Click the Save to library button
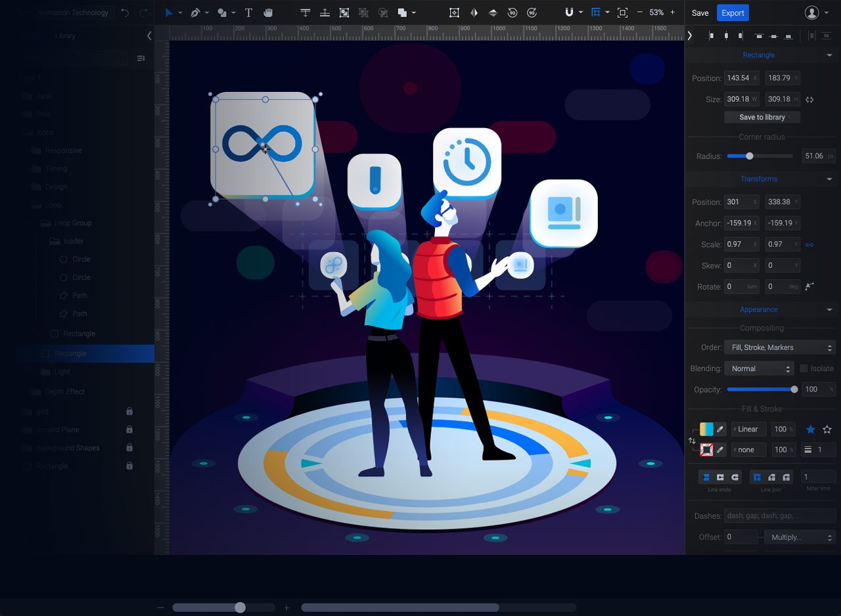Screen dimensions: 841x616 click(x=762, y=117)
